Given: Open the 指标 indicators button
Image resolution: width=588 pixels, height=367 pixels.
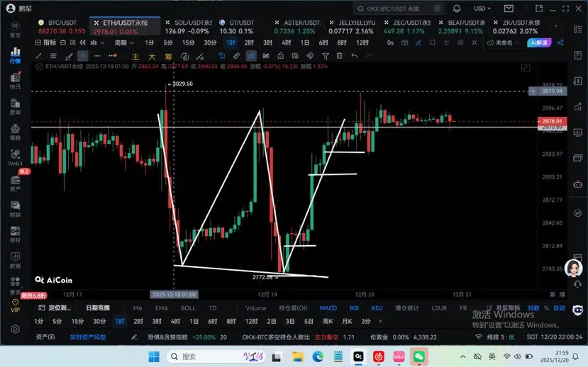Looking at the screenshot, I should (45, 43).
